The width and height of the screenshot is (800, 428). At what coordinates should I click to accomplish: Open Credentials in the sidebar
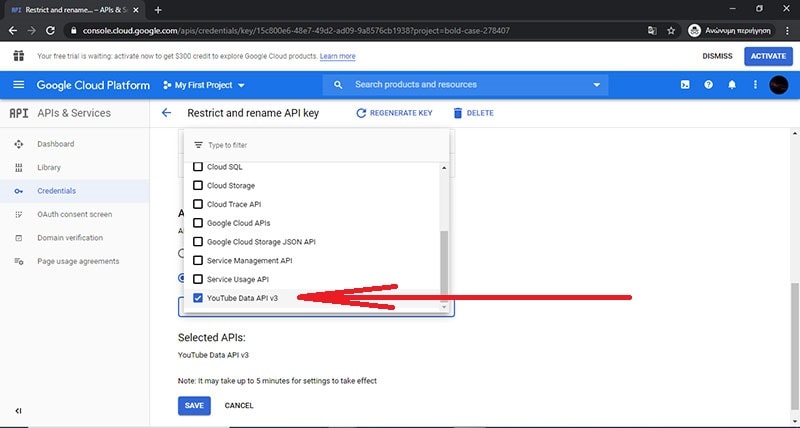56,191
